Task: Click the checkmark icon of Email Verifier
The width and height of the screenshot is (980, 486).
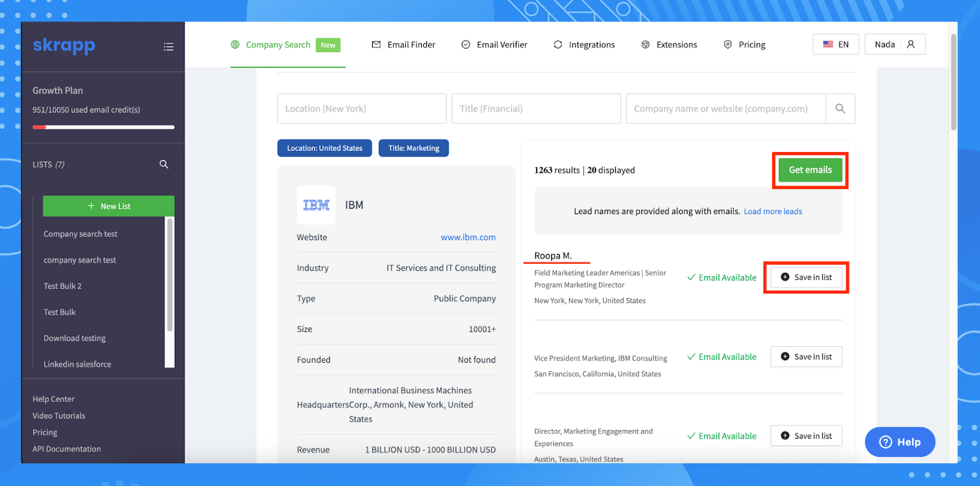Action: (x=466, y=45)
